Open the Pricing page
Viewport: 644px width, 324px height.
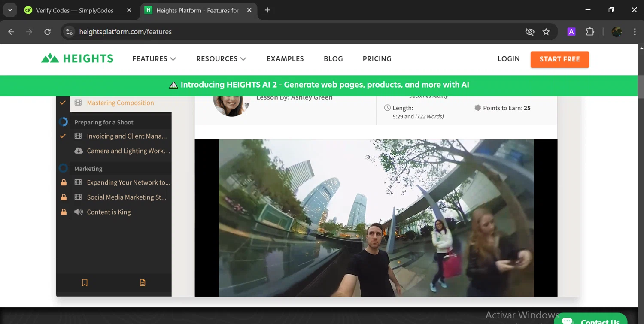click(377, 59)
